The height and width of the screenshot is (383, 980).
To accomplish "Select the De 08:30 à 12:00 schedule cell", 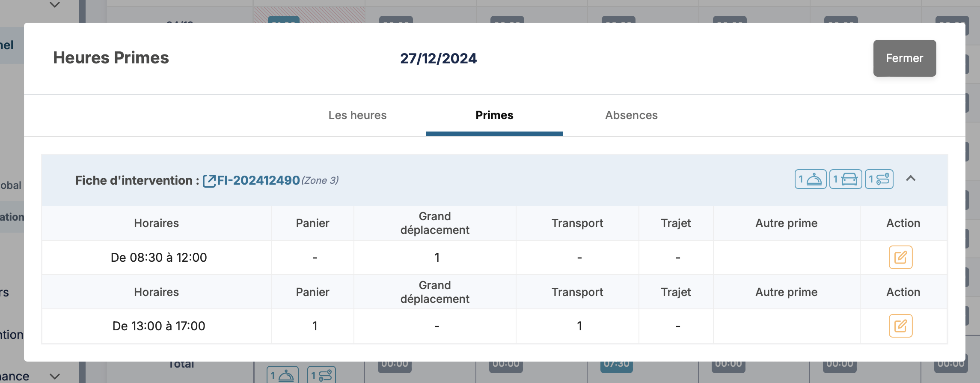I will pos(158,257).
